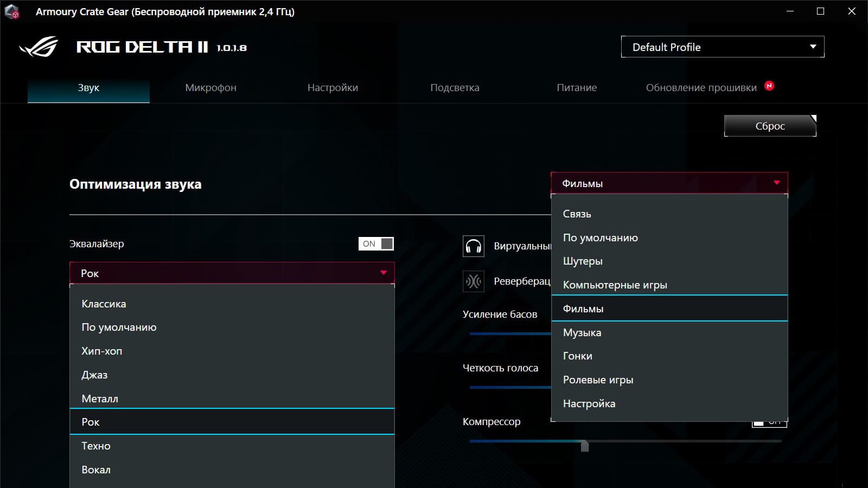This screenshot has width=868, height=488.
Task: Choose Рок in the equalizer list
Action: coord(232,422)
